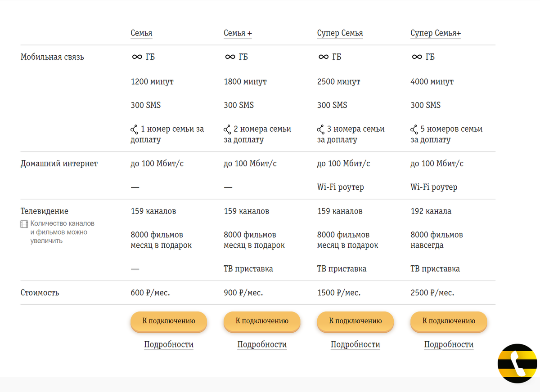Click the phone call icon
This screenshot has width=540, height=392.
(x=517, y=363)
